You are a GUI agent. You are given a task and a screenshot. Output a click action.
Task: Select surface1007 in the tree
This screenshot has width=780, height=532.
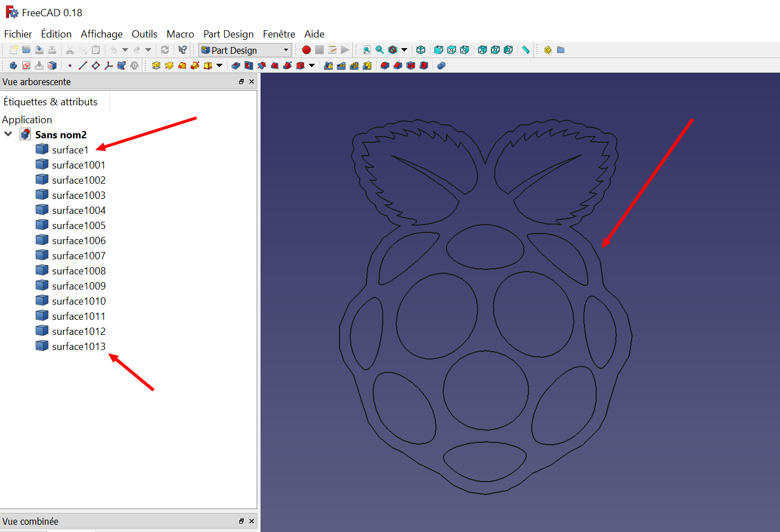point(78,255)
